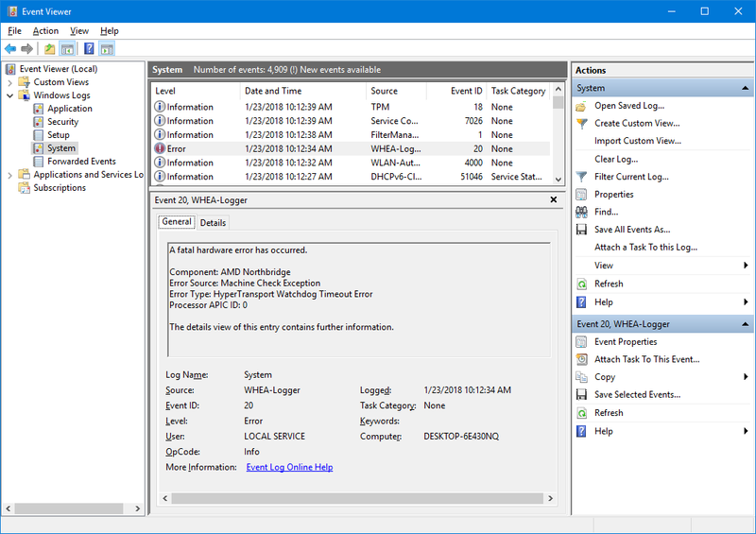This screenshot has width=756, height=534.
Task: Click the Attach Task To This Event icon
Action: [x=582, y=359]
